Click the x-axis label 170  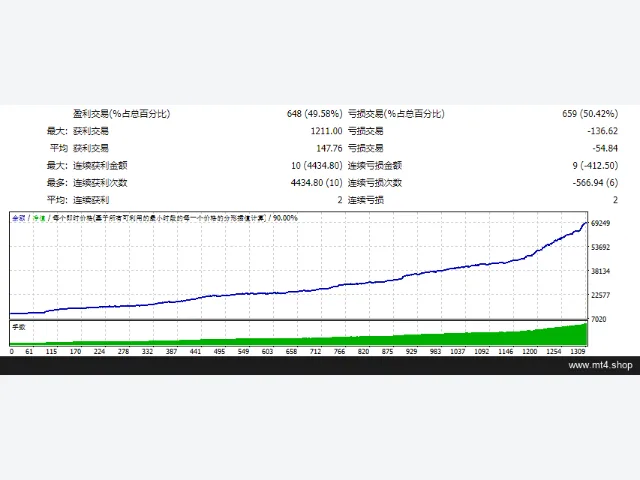click(x=76, y=351)
